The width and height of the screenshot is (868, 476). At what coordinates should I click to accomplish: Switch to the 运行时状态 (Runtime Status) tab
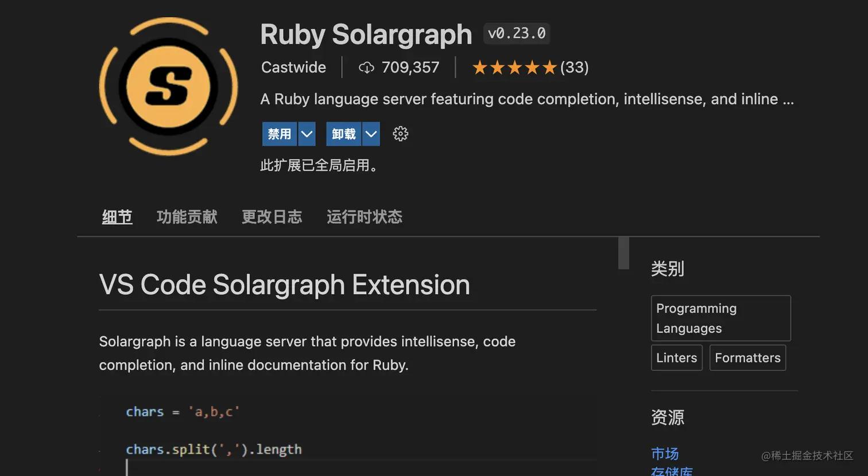click(x=365, y=217)
